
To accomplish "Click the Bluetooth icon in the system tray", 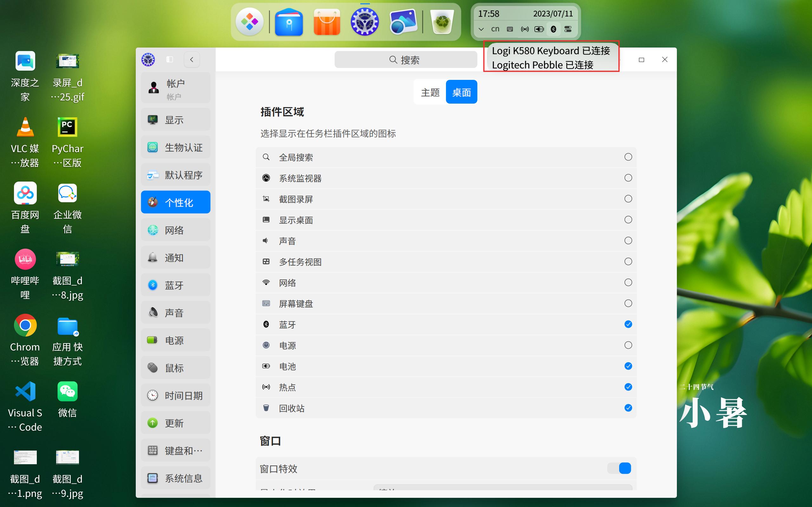I will coord(553,29).
